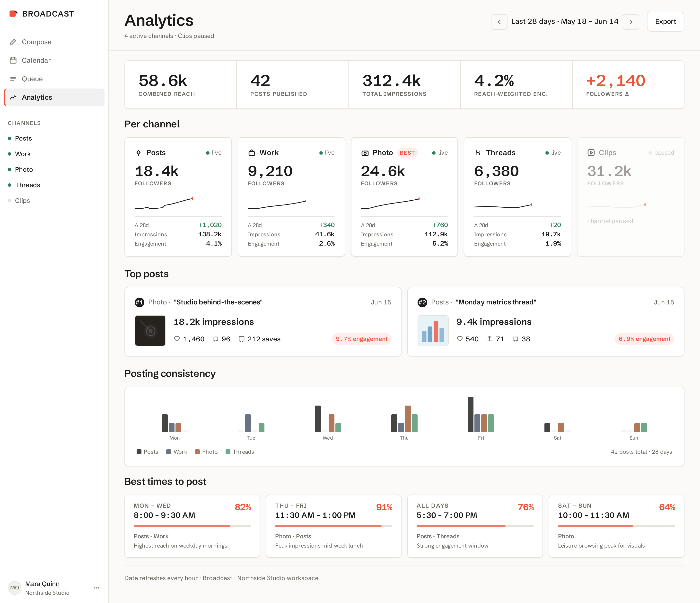Select Posts channel in sidebar
Viewport: 700px width, 603px height.
tap(54, 138)
